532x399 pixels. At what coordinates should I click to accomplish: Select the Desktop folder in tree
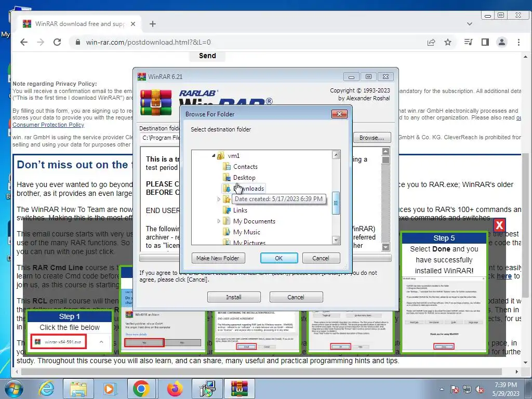tap(244, 178)
